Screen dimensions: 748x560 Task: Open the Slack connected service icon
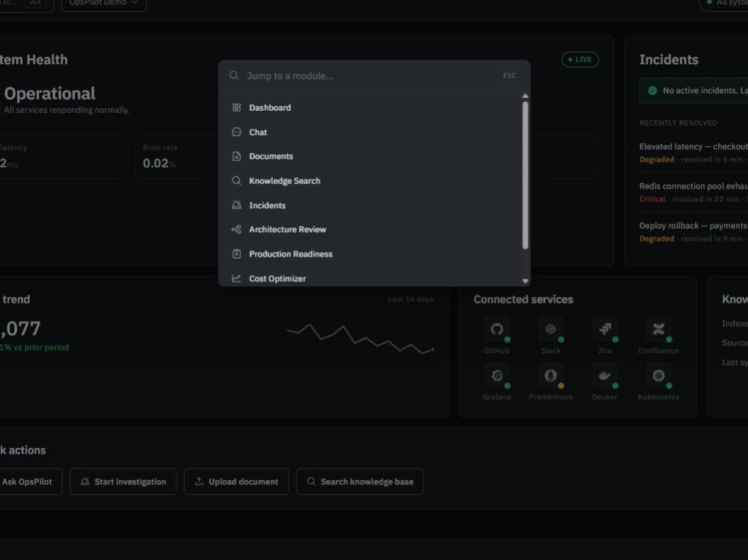[x=551, y=330]
